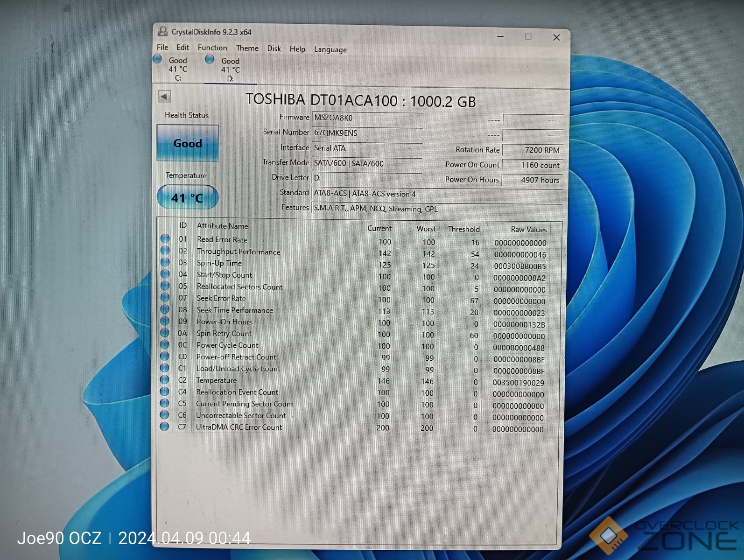Click the Power On Count value 1160
Viewport: 744px width, 560px height.
pyautogui.click(x=532, y=165)
